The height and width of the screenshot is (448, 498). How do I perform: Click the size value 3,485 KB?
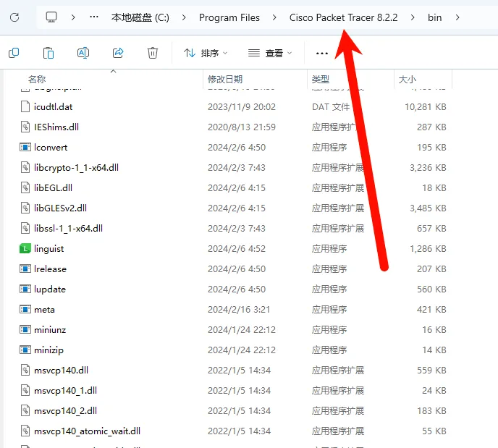pyautogui.click(x=428, y=208)
